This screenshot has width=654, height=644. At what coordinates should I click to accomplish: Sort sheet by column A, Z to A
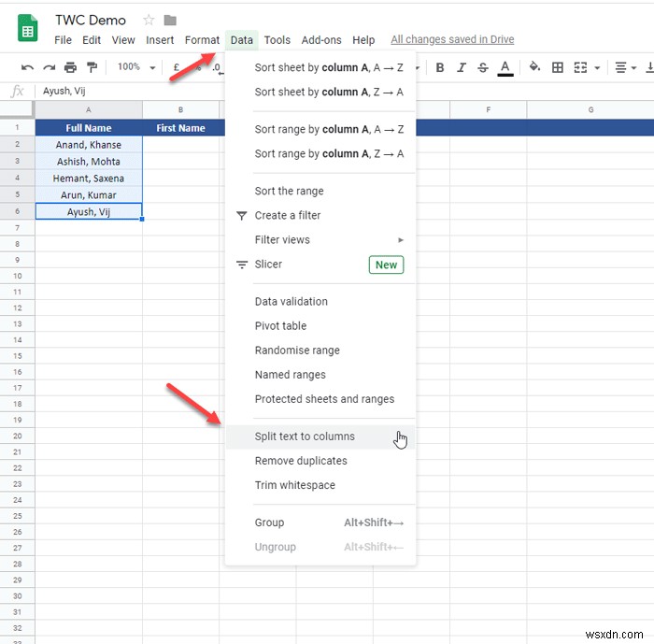pyautogui.click(x=320, y=92)
